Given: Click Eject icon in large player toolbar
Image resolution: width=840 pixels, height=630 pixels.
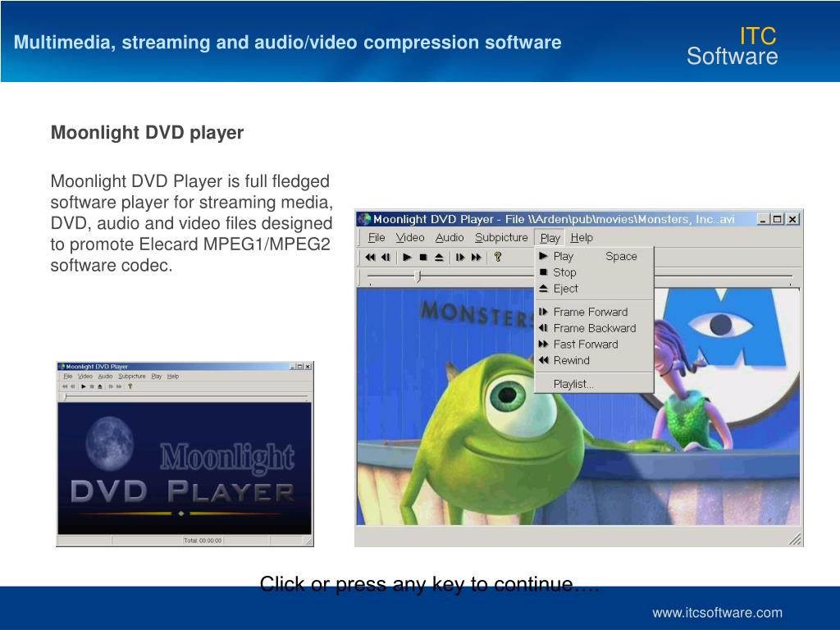Looking at the screenshot, I should coord(439,257).
